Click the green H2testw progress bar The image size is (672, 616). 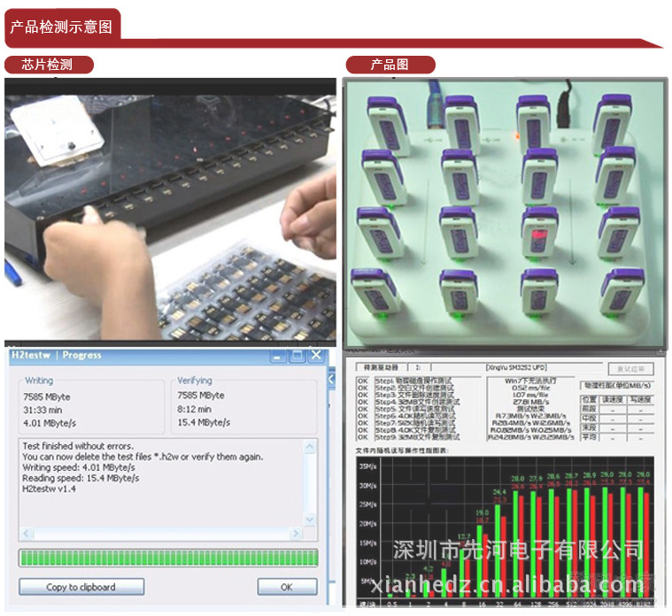[x=168, y=558]
